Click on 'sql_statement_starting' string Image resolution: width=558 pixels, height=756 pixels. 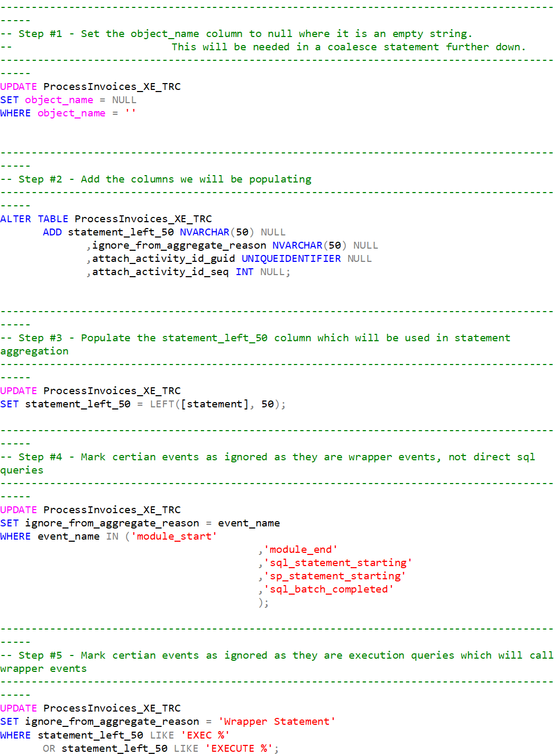[338, 563]
